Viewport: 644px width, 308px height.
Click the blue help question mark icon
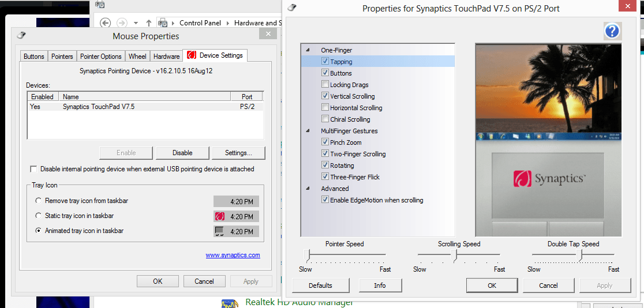(x=612, y=31)
